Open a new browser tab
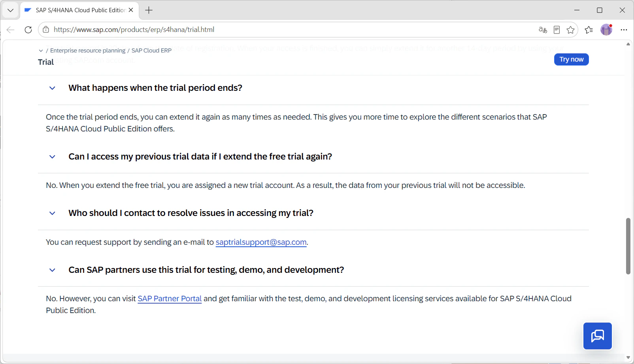Viewport: 634px width, 364px height. (x=149, y=10)
